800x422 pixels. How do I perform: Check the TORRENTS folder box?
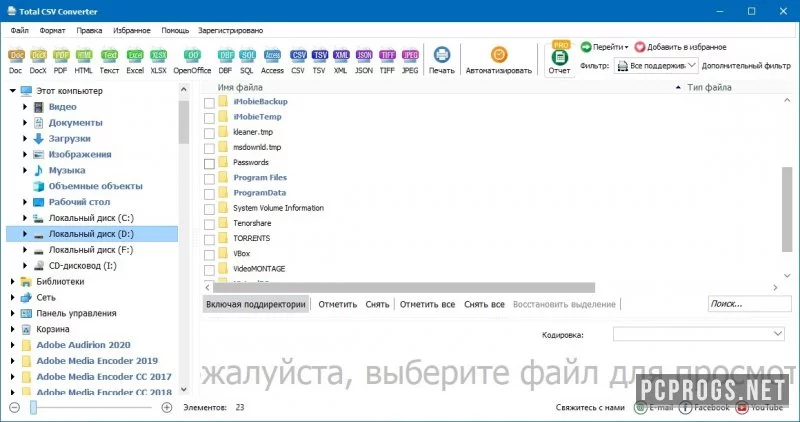click(209, 239)
